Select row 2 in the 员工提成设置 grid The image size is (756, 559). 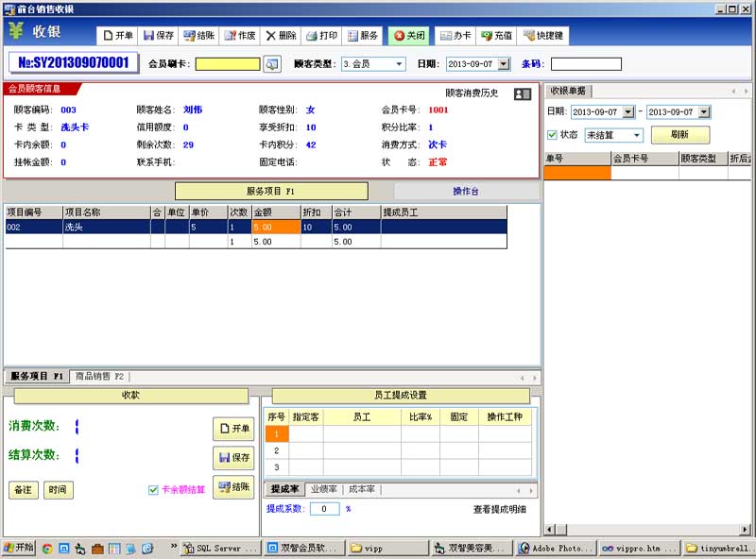[277, 451]
